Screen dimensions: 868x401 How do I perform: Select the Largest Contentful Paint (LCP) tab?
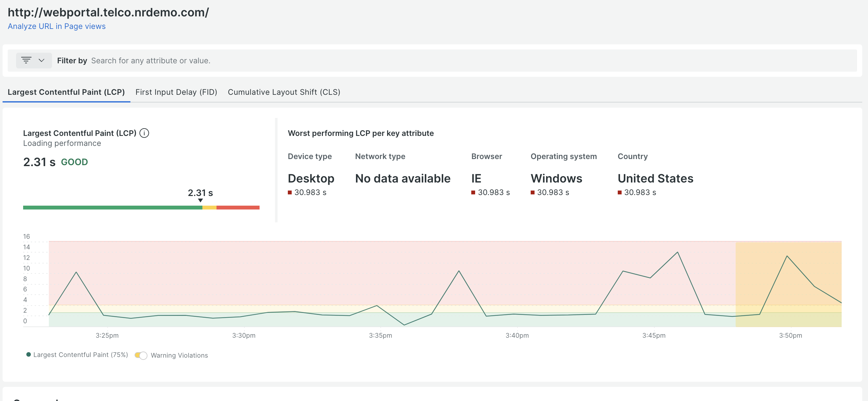pos(66,92)
